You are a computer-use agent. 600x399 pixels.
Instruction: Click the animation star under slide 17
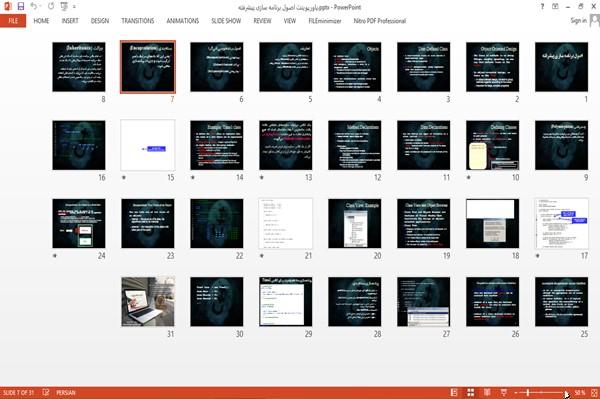coord(538,256)
